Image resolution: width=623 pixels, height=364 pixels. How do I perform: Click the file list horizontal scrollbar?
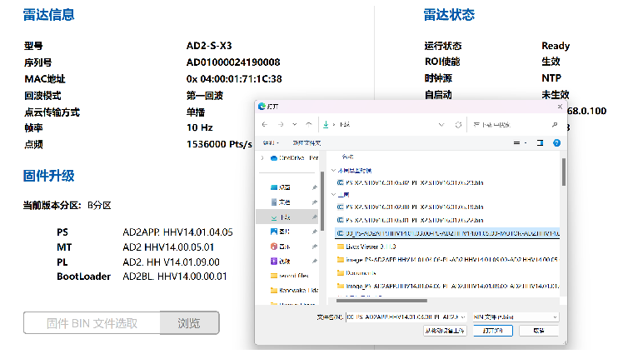point(381,301)
